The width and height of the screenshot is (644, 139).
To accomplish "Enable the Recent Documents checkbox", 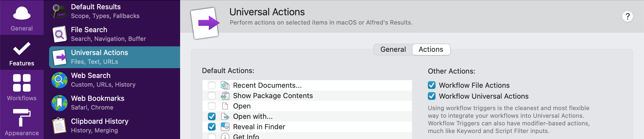I will [x=212, y=85].
